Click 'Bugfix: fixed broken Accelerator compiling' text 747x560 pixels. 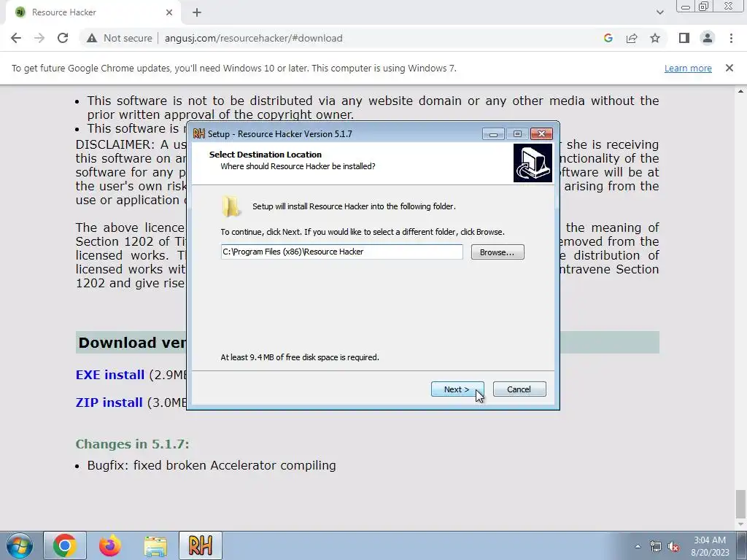(212, 465)
